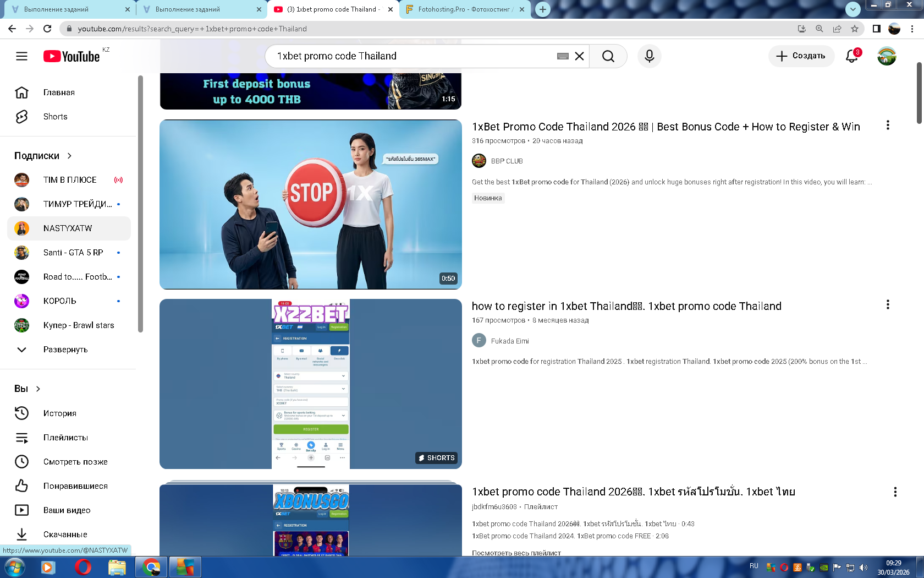Open the ТІМ В ПЛЮСЕ subscription channel
Screen dimensions: 924x578
pyautogui.click(x=69, y=180)
